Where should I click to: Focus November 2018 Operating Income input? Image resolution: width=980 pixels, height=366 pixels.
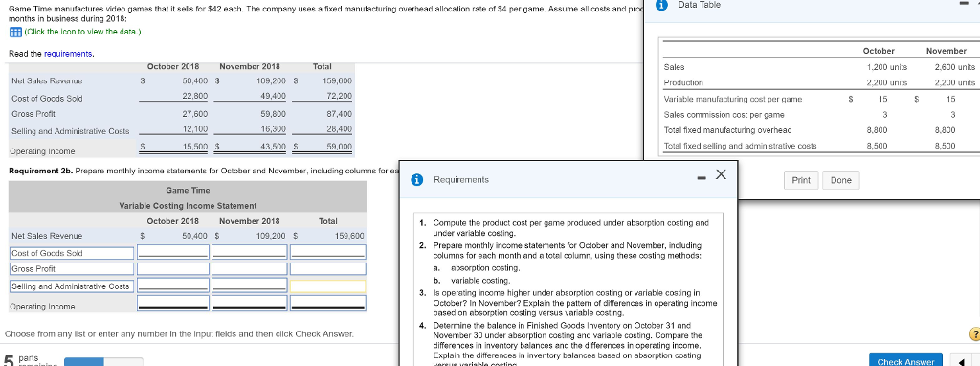coord(250,304)
